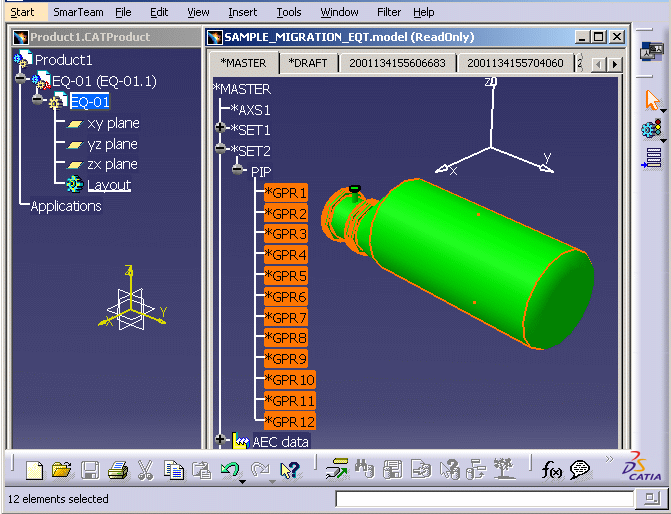Switch to the 2001134155704060 tab
Screen dimensions: 671x514
point(515,63)
